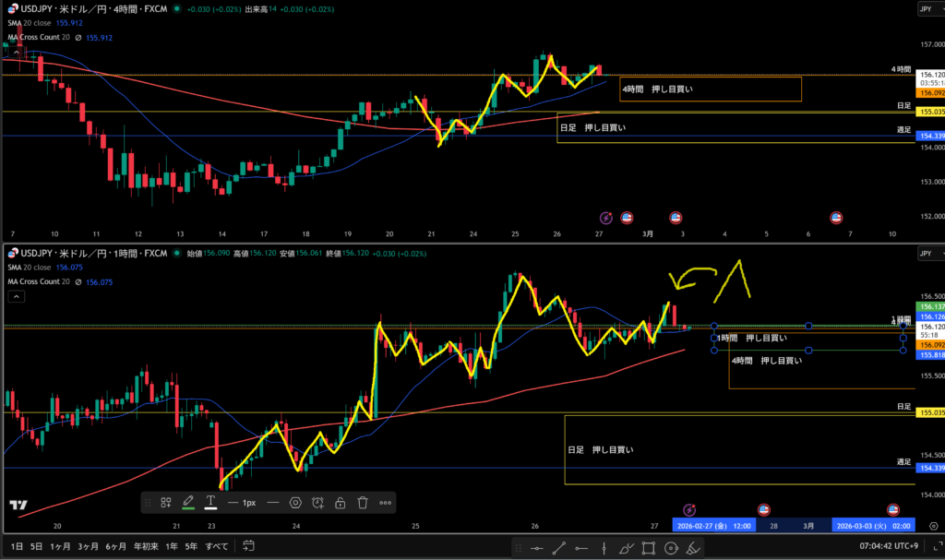Toggle the drawing lock icon

340,503
